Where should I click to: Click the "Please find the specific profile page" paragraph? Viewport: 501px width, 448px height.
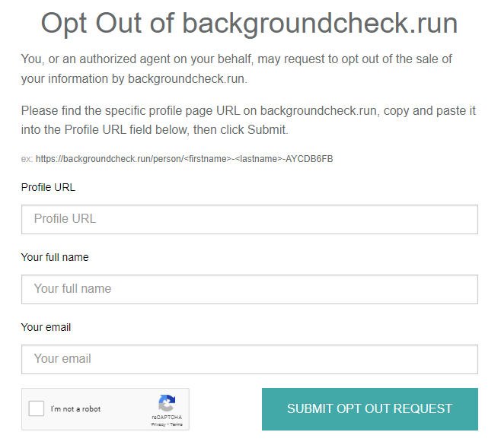pos(248,120)
